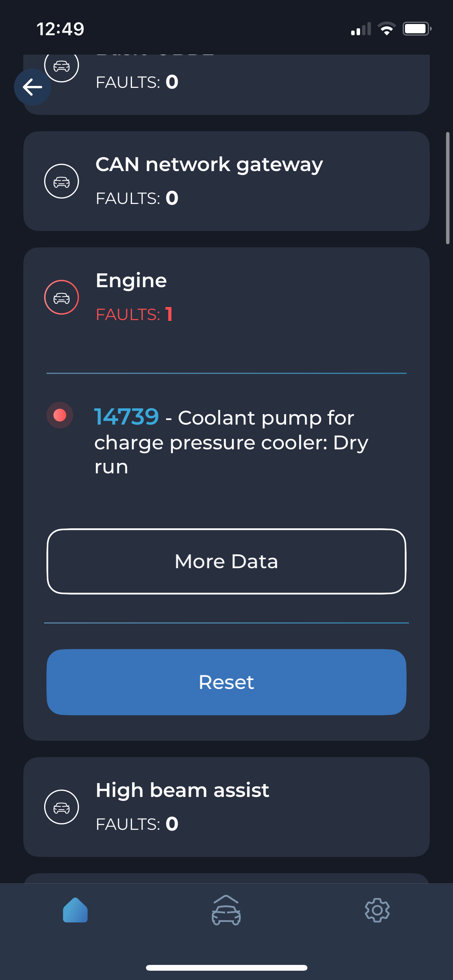
Task: Tap the Wi-Fi status icon
Action: [386, 29]
